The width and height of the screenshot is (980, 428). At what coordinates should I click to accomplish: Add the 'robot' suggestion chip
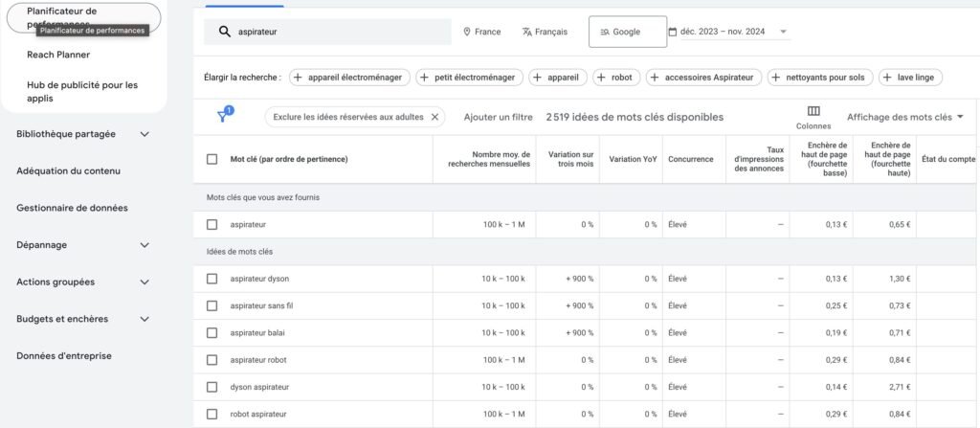616,78
